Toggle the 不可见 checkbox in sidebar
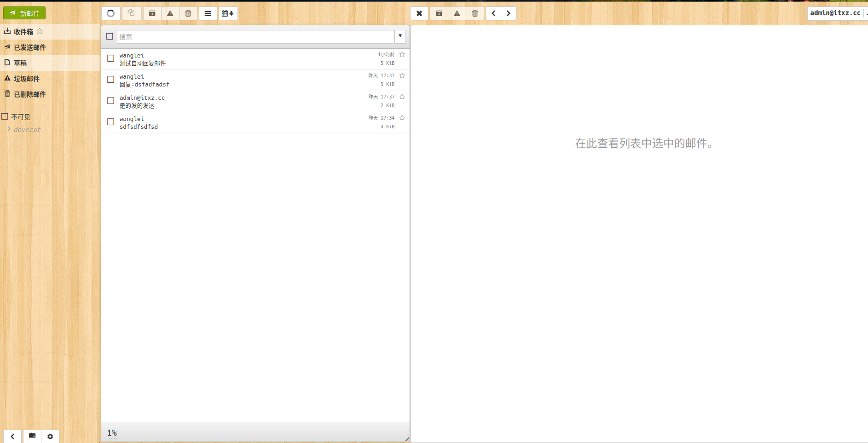The image size is (868, 443). [5, 116]
